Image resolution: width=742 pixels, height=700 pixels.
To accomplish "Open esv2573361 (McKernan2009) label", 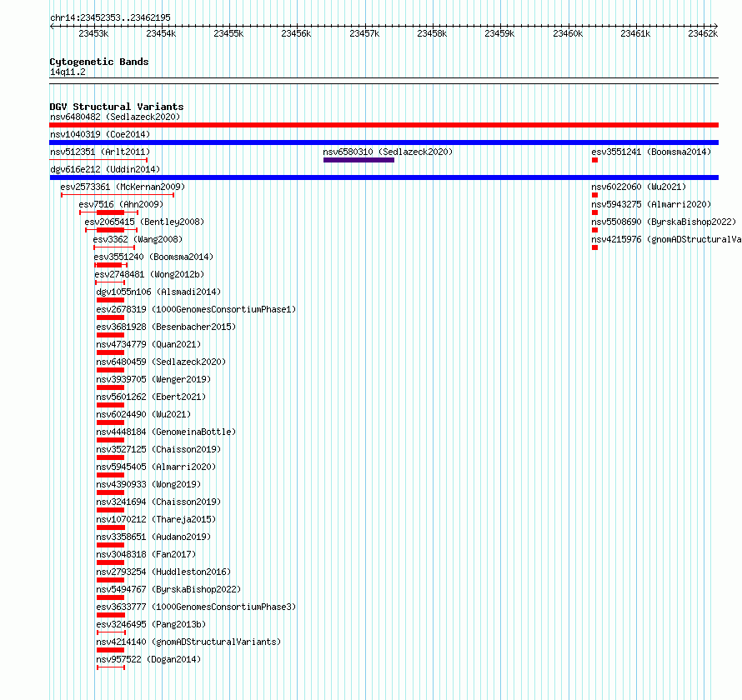I will click(123, 187).
